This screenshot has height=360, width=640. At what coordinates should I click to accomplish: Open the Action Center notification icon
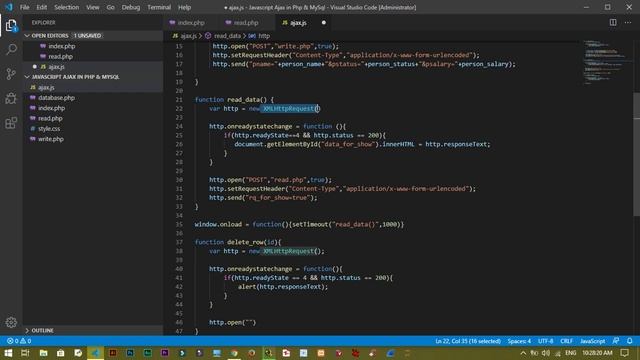tap(625, 353)
